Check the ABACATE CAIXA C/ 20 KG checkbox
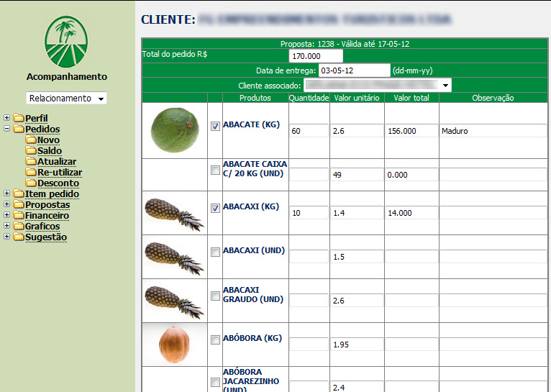The height and width of the screenshot is (392, 551). coord(215,170)
